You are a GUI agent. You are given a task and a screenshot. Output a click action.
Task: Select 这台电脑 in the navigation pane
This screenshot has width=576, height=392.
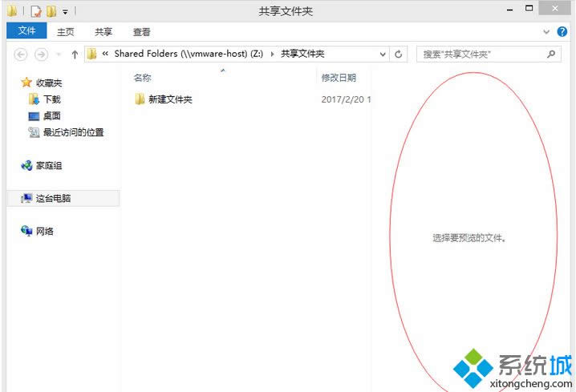(x=53, y=198)
